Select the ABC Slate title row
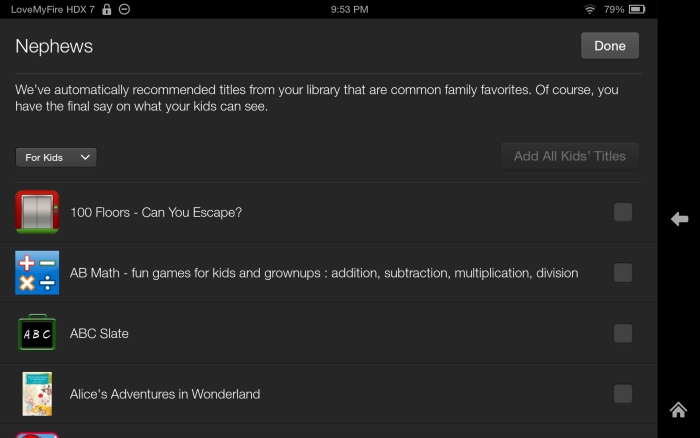 point(329,333)
